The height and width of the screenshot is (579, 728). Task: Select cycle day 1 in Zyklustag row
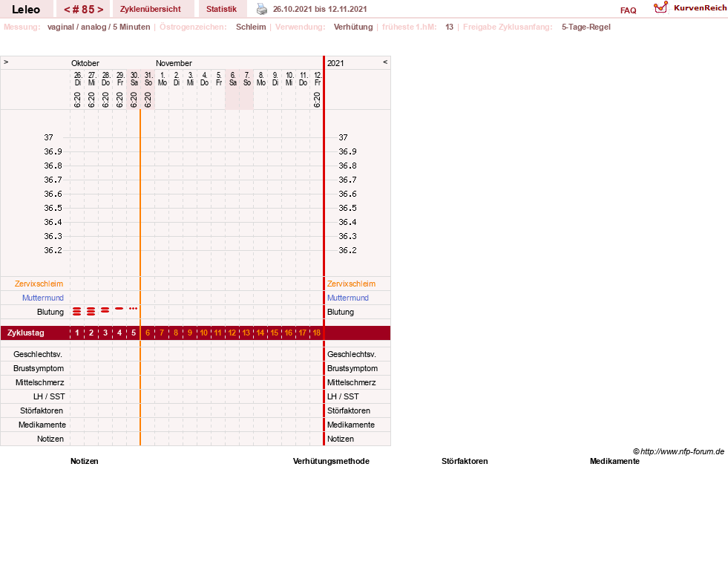tap(77, 333)
